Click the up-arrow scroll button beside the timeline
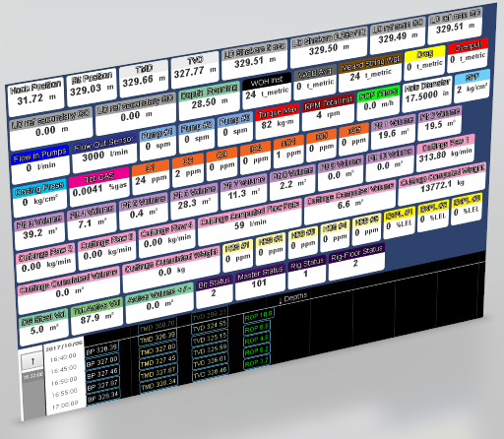The width and height of the screenshot is (504, 439). point(32,361)
